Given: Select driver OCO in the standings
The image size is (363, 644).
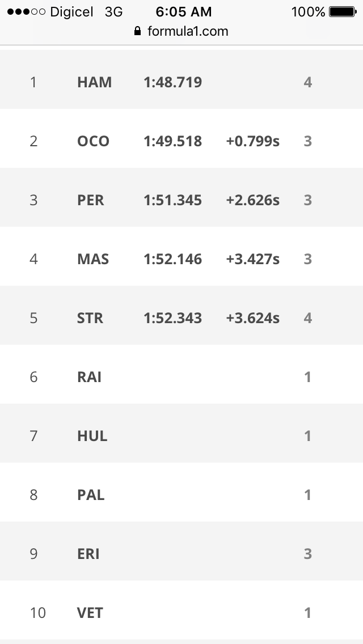Looking at the screenshot, I should point(93,141).
